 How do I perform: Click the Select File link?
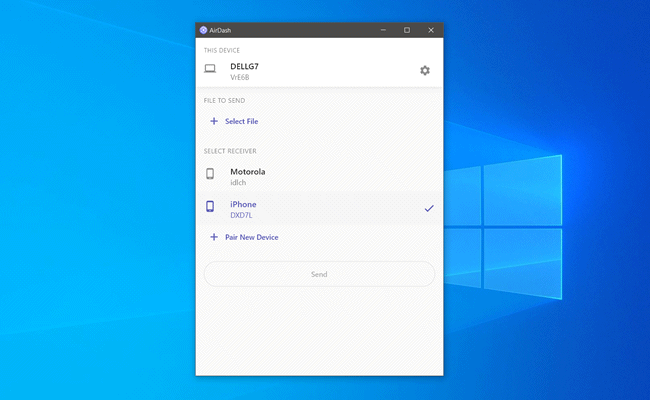tap(242, 121)
